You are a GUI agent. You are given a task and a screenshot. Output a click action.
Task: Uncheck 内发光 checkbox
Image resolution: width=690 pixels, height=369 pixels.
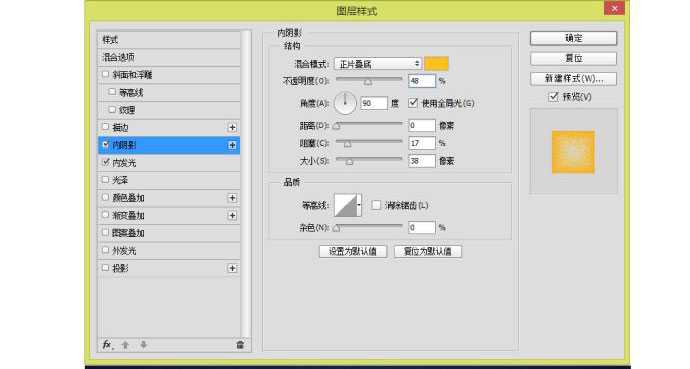(x=106, y=162)
